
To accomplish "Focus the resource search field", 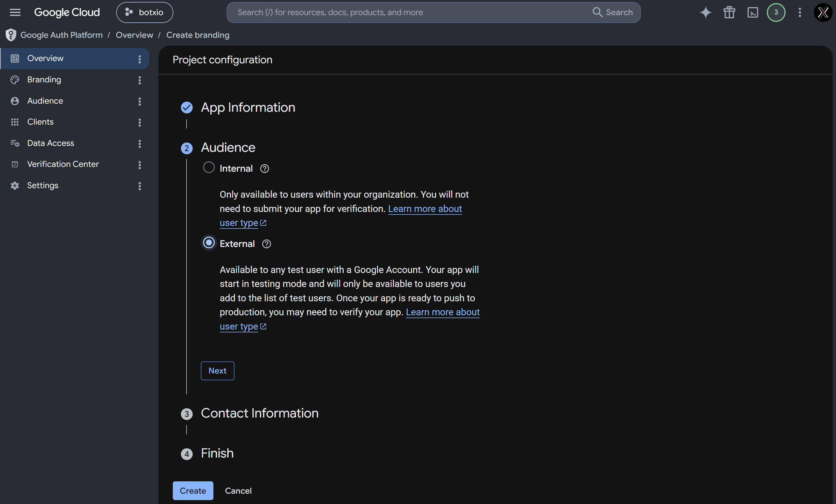I will [x=411, y=13].
